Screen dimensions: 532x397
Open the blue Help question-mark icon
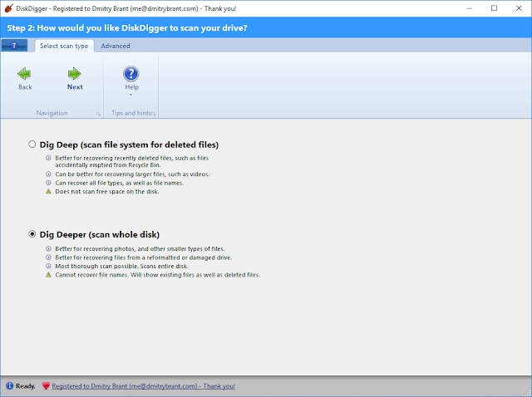131,74
